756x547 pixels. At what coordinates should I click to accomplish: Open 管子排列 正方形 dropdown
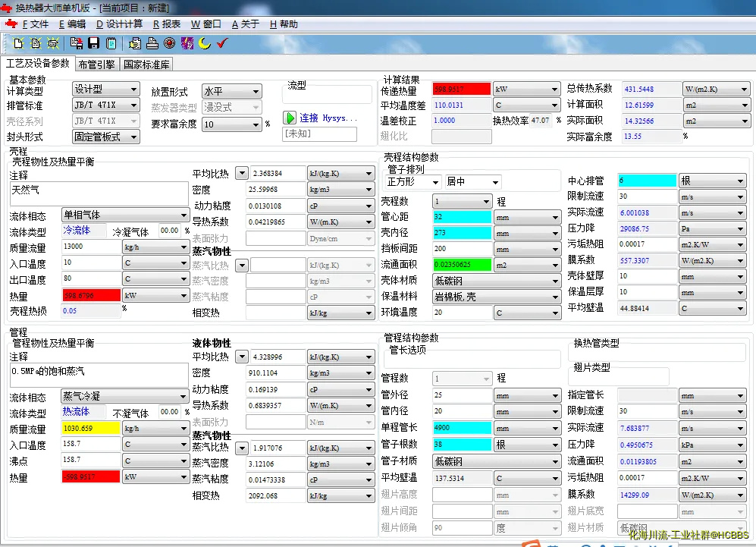click(413, 182)
